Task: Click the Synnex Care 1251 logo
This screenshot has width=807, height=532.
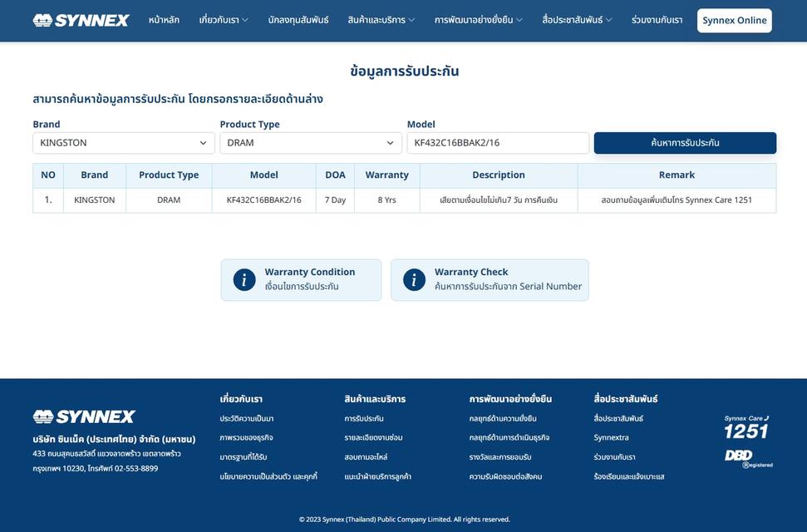Action: pos(746,427)
